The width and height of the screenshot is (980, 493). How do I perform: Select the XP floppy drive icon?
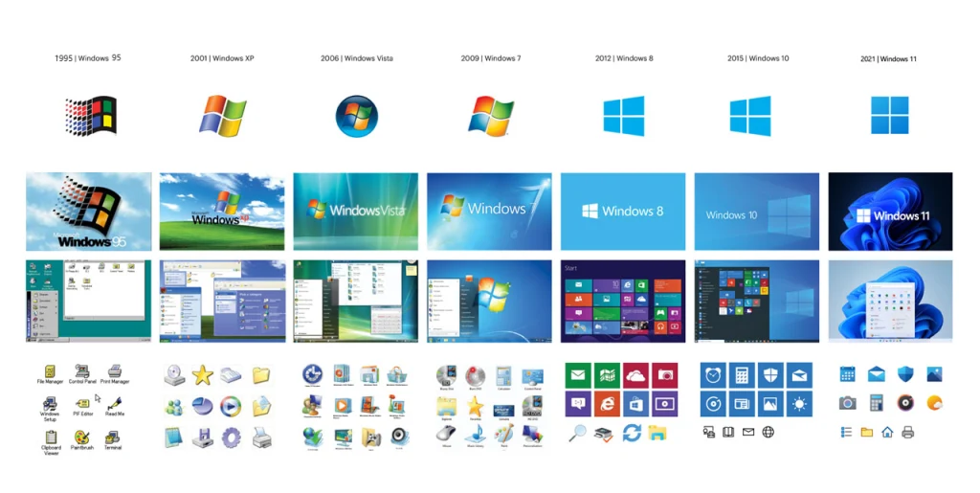click(x=203, y=437)
